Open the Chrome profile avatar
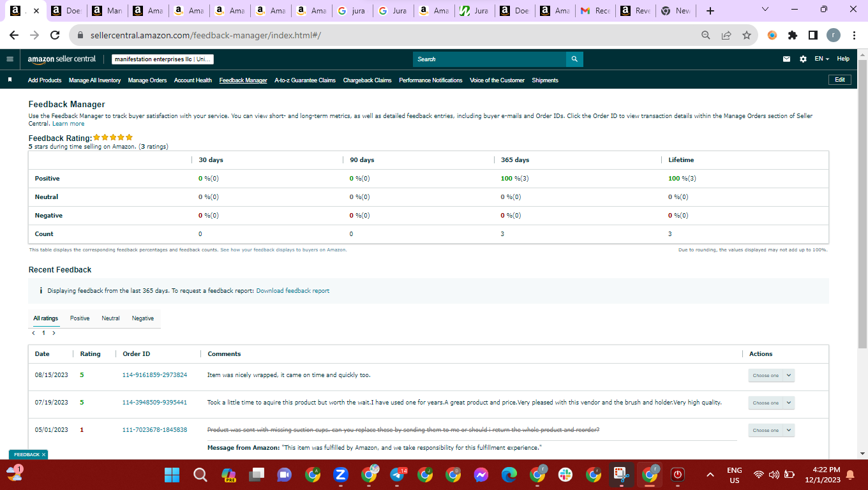 click(x=834, y=35)
